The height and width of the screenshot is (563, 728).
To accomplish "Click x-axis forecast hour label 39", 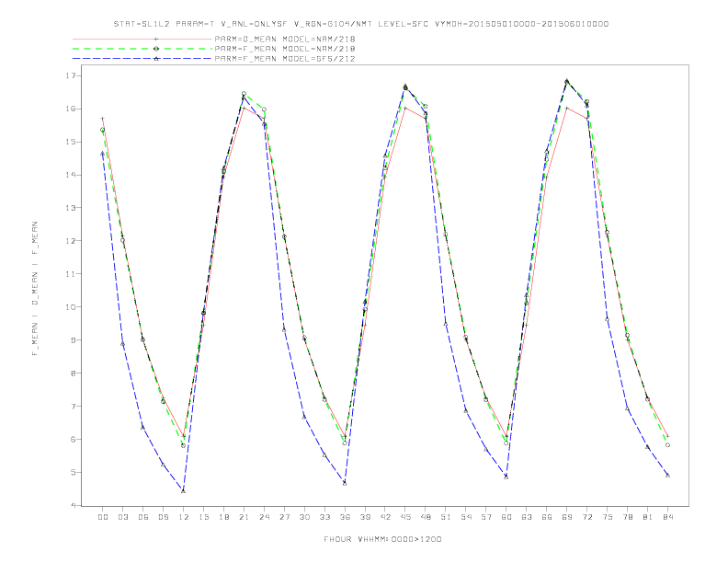I will pos(365,517).
